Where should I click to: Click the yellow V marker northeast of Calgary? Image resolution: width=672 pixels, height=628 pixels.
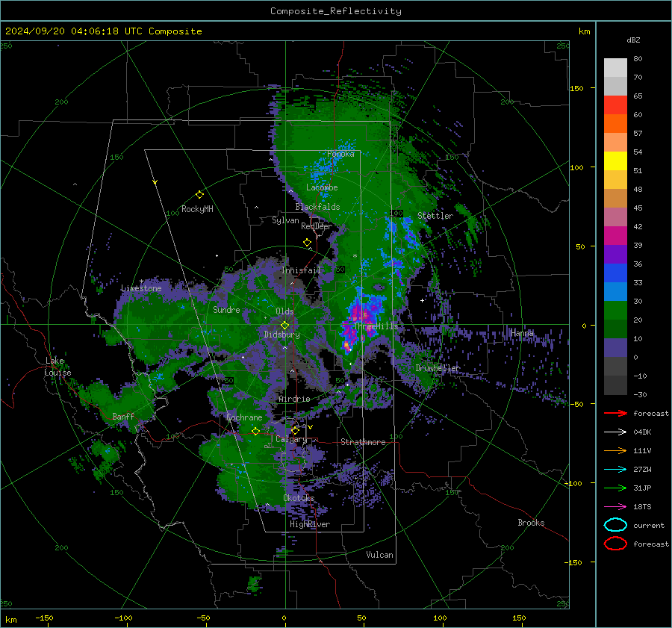click(311, 427)
